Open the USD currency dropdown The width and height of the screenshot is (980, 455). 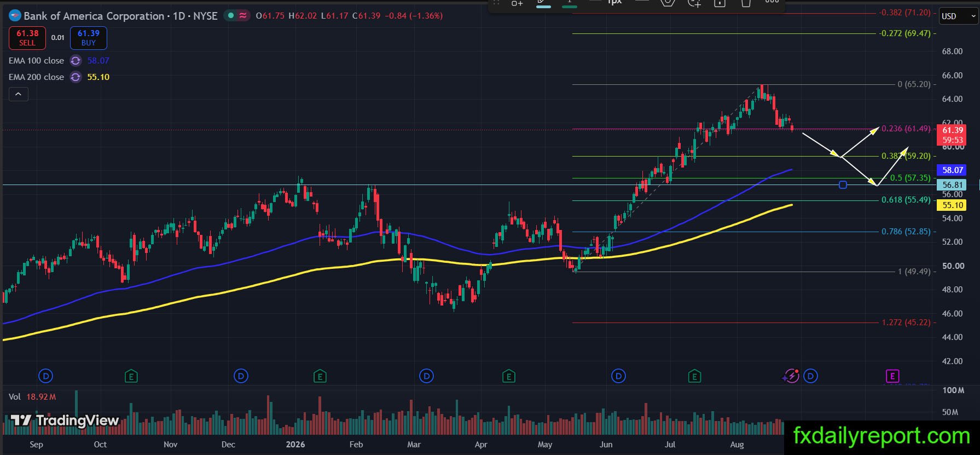(958, 16)
